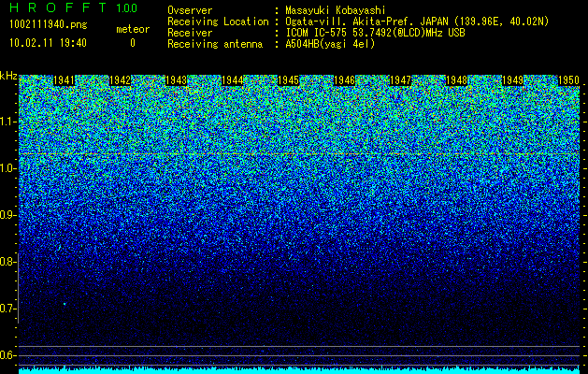Click the 1946 time marker
Viewport: 588px width, 374px height.
[x=345, y=80]
